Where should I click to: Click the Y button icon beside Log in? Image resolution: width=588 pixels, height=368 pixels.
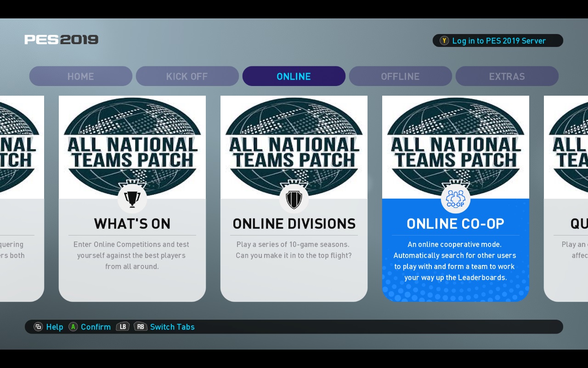444,40
